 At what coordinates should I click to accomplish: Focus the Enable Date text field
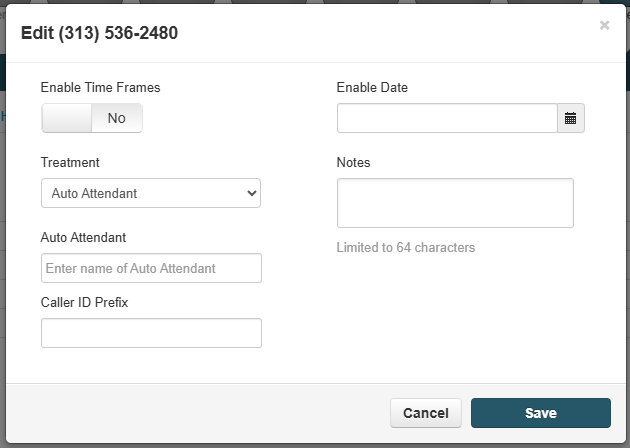[447, 118]
